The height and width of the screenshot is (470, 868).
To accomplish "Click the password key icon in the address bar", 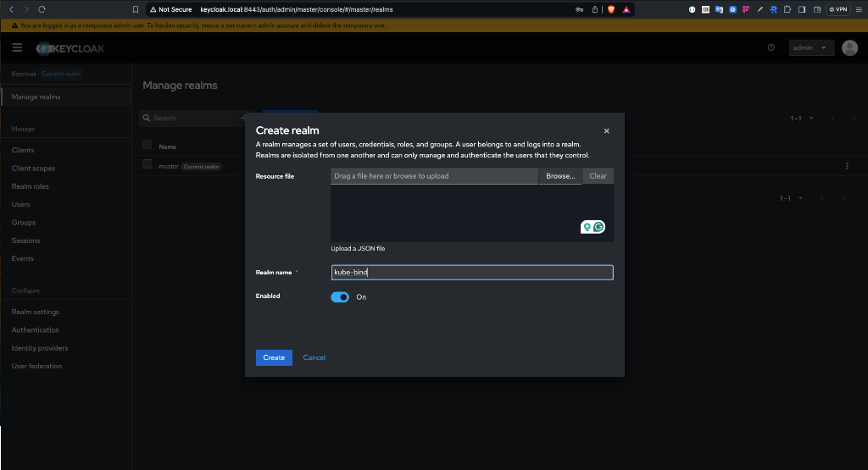I will (580, 9).
